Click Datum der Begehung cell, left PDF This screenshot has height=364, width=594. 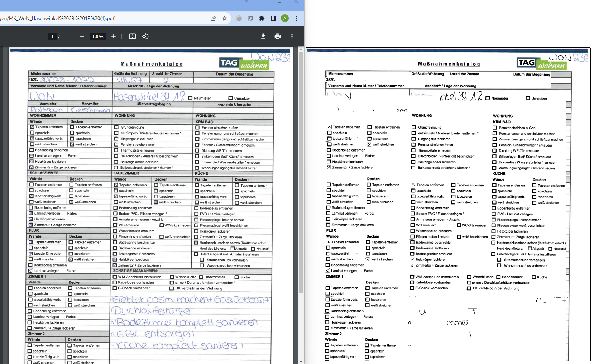click(x=234, y=75)
